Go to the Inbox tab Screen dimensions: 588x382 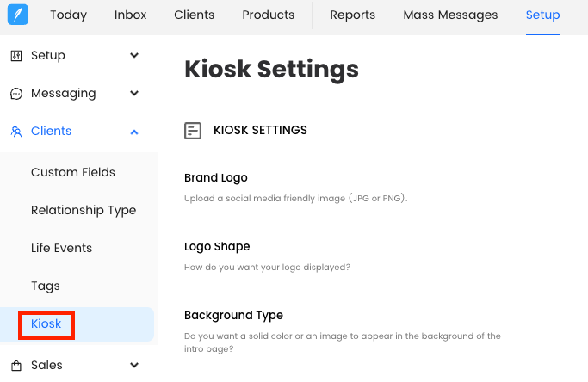click(130, 15)
